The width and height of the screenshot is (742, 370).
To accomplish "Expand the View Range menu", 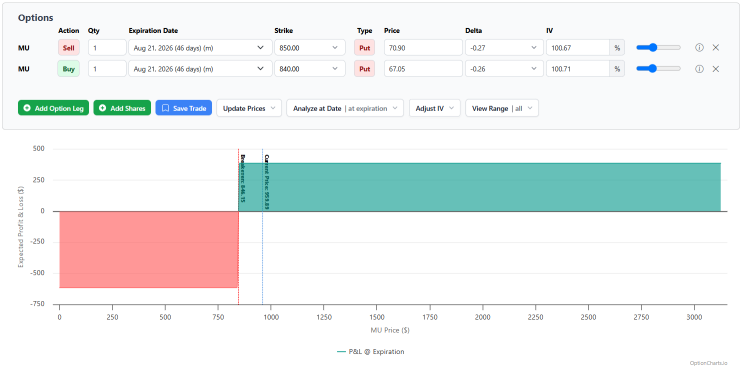I will coord(502,108).
